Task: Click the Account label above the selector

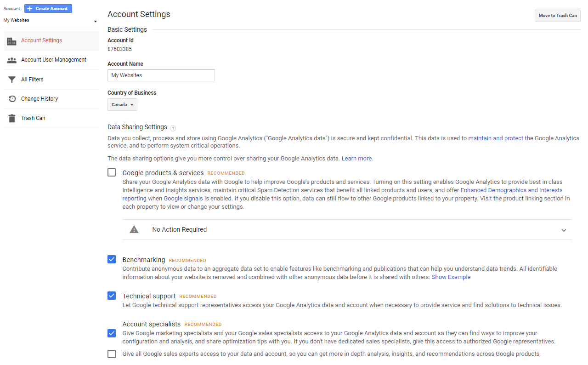Action: [12, 9]
